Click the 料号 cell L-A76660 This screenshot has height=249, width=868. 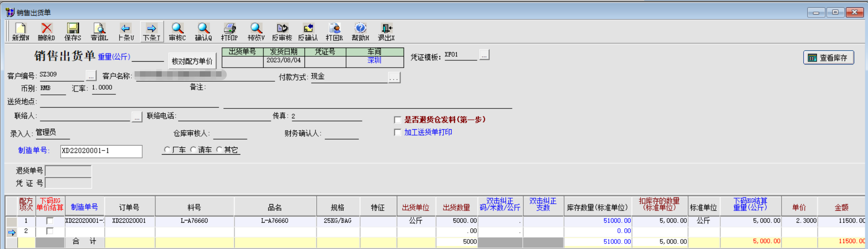194,221
